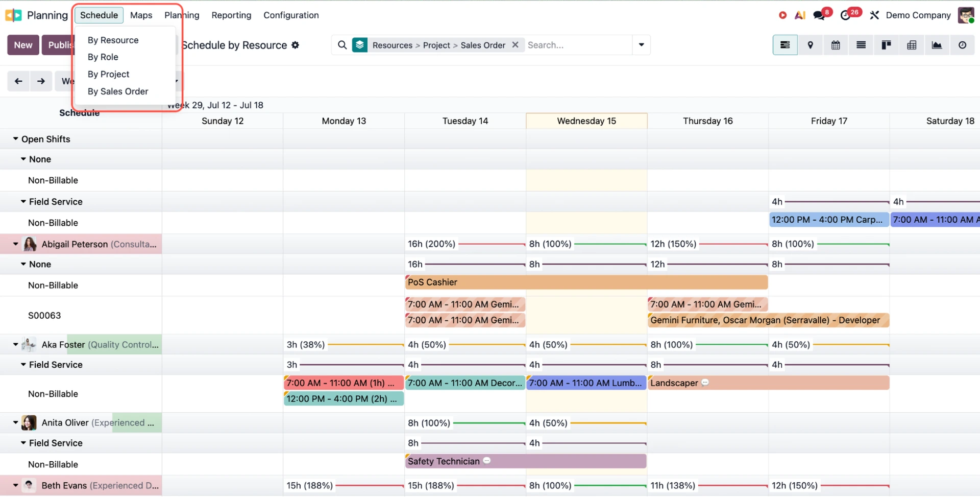
Task: Open the 12:00 PM - 4:00 PM (2h) shift
Action: tap(344, 399)
